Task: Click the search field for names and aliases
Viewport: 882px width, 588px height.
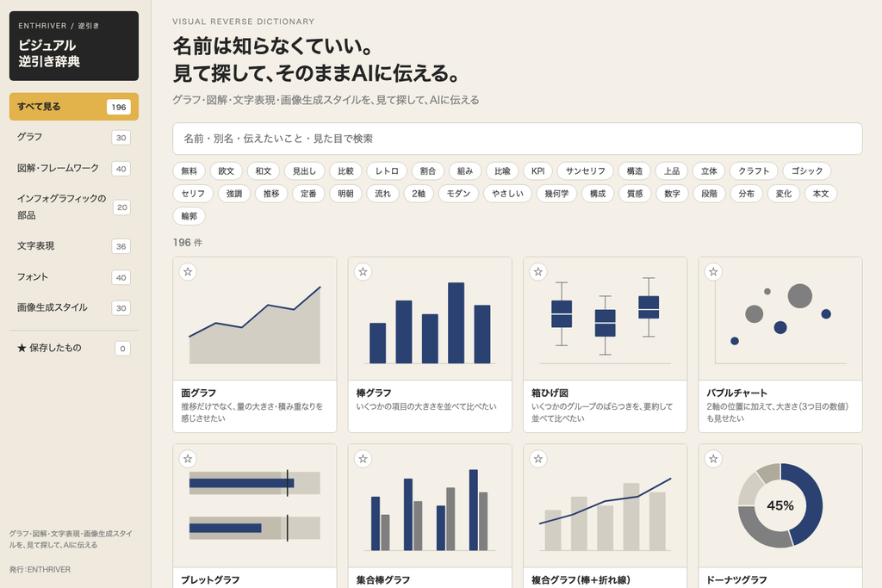Action: [x=517, y=139]
